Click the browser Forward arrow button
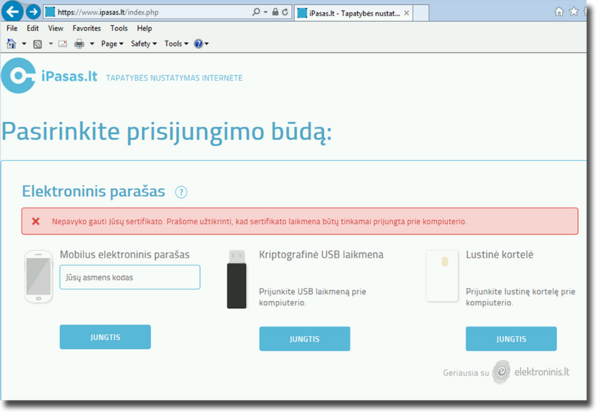Viewport: 600px width, 415px height. coord(33,11)
